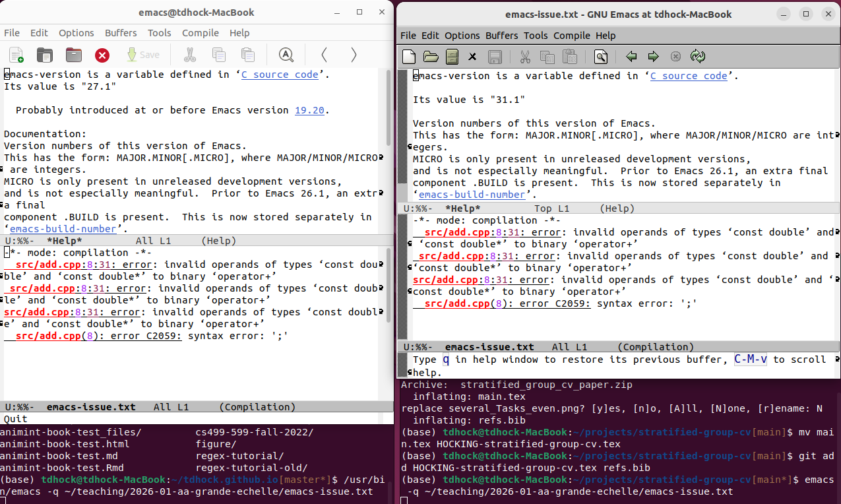Image resolution: width=841 pixels, height=504 pixels.
Task: Click the blank page New File icon in the right Emacs window
Action: pos(410,57)
